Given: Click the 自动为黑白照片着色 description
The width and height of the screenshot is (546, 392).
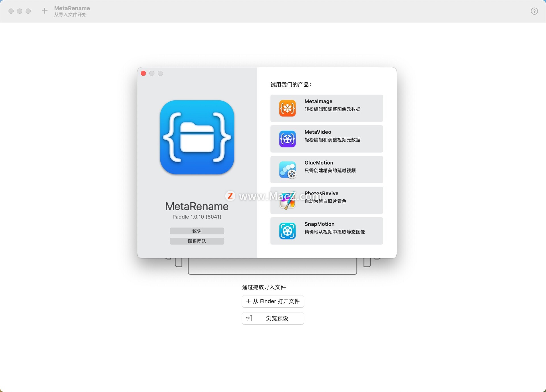Looking at the screenshot, I should point(325,201).
